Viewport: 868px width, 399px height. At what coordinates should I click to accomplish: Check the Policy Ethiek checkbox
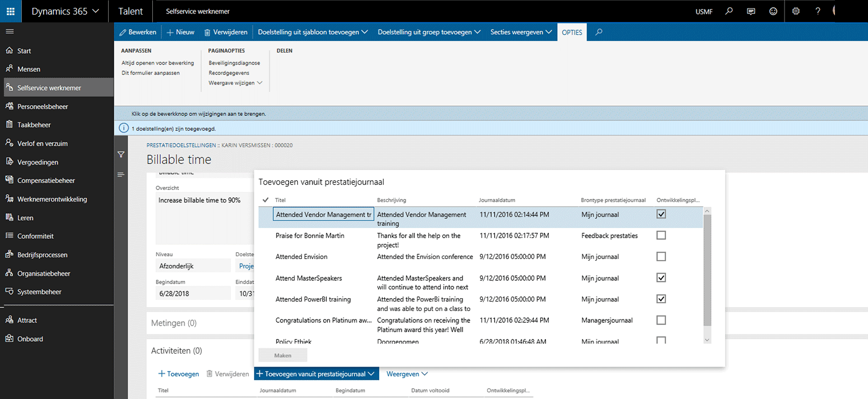click(x=661, y=340)
